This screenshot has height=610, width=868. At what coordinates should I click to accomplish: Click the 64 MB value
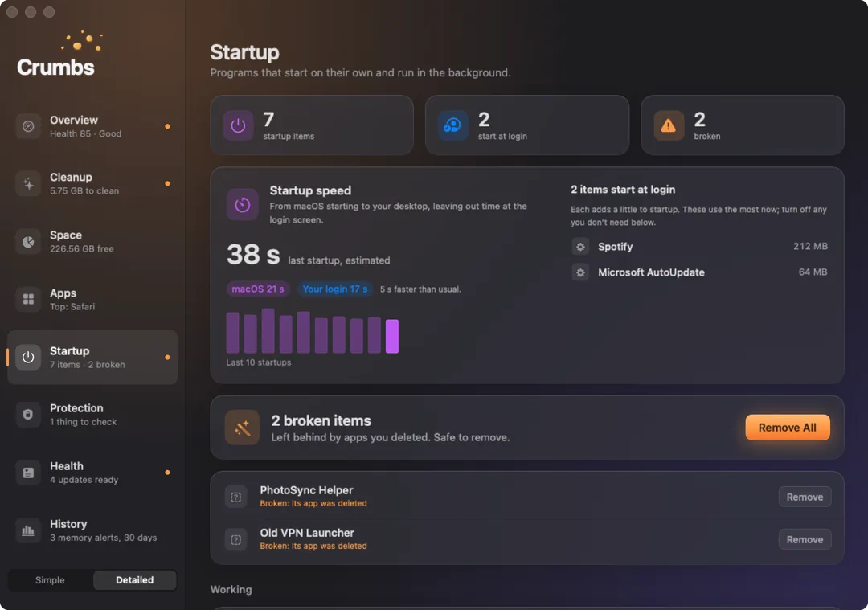coord(813,272)
